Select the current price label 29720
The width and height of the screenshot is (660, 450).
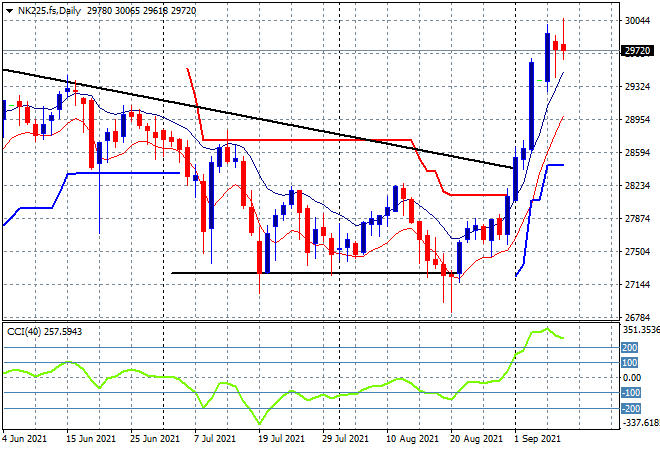637,51
